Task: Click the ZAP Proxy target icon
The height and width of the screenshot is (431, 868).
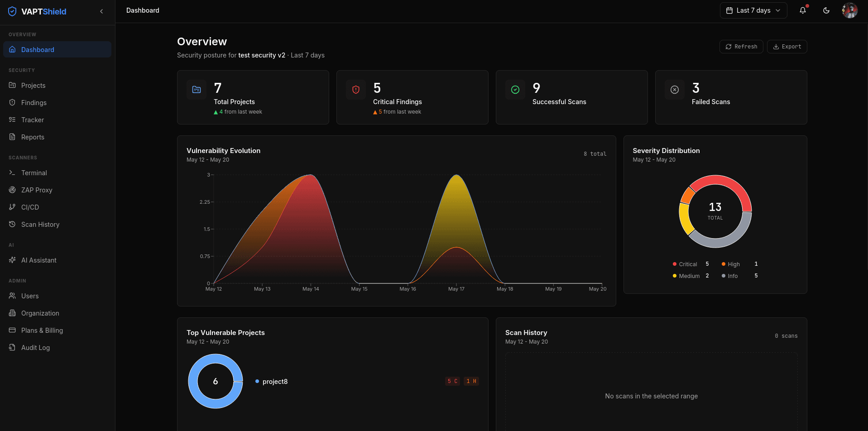Action: 12,190
